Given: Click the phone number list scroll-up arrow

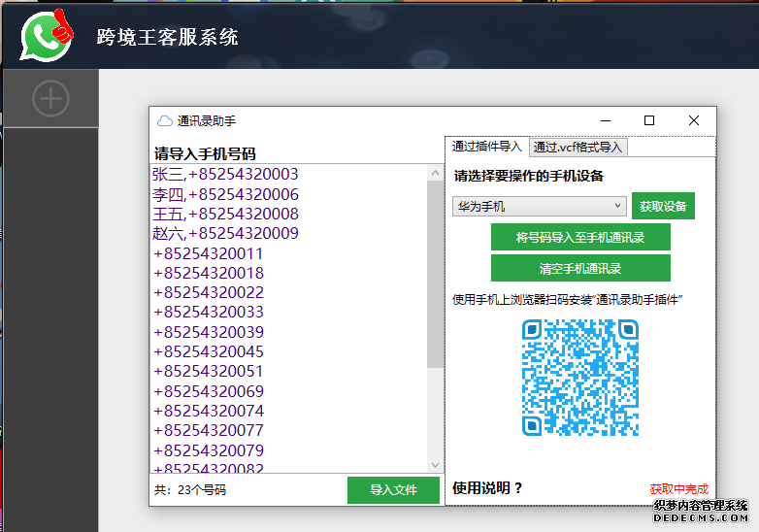Looking at the screenshot, I should [x=435, y=173].
